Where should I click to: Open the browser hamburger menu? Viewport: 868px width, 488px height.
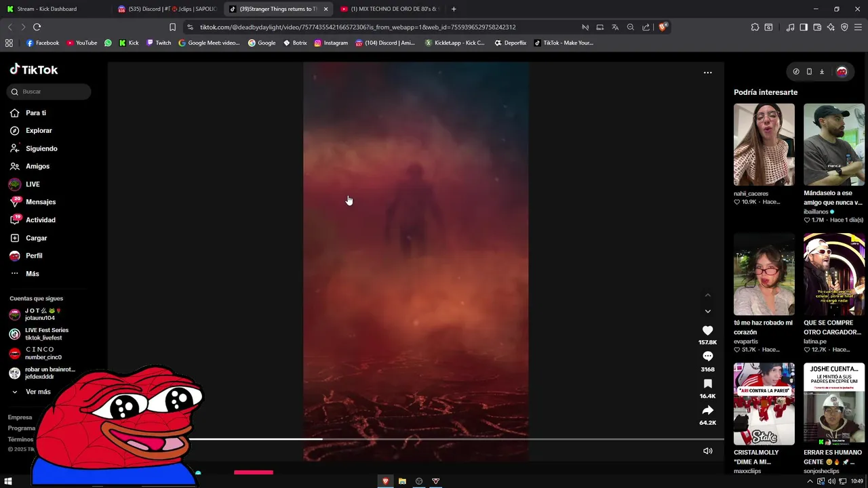859,27
